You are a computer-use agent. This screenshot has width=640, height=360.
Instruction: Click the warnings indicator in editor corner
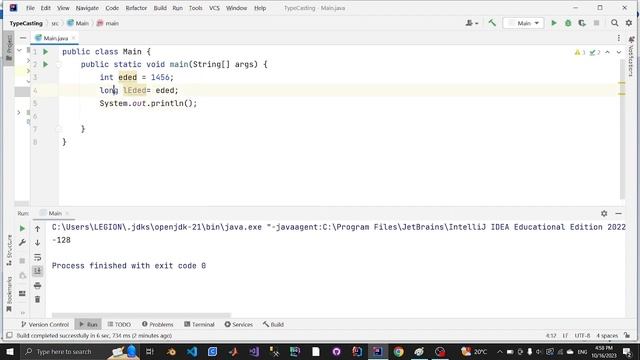[580, 52]
